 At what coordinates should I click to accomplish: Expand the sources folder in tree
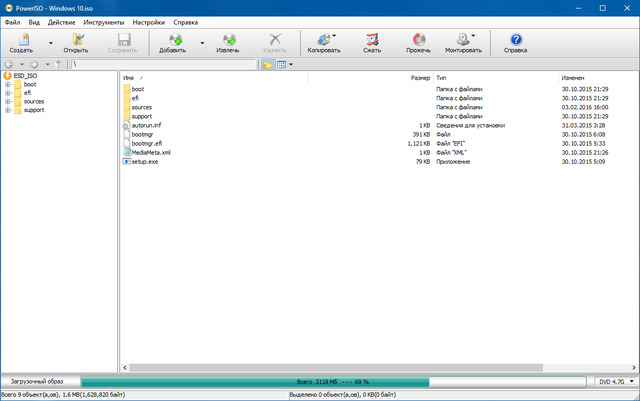point(7,102)
